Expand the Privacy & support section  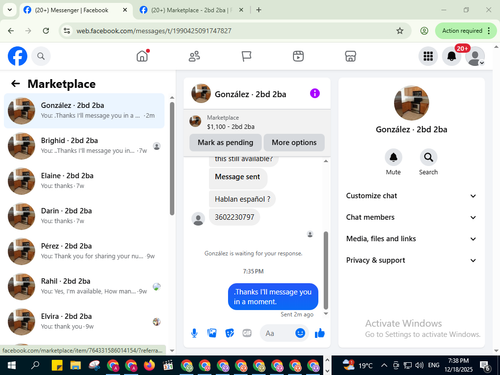click(411, 260)
